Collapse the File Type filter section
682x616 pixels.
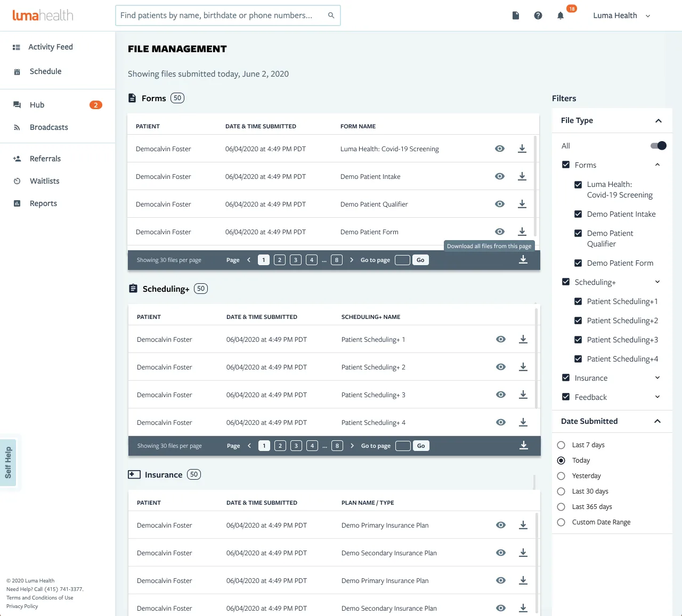click(659, 121)
